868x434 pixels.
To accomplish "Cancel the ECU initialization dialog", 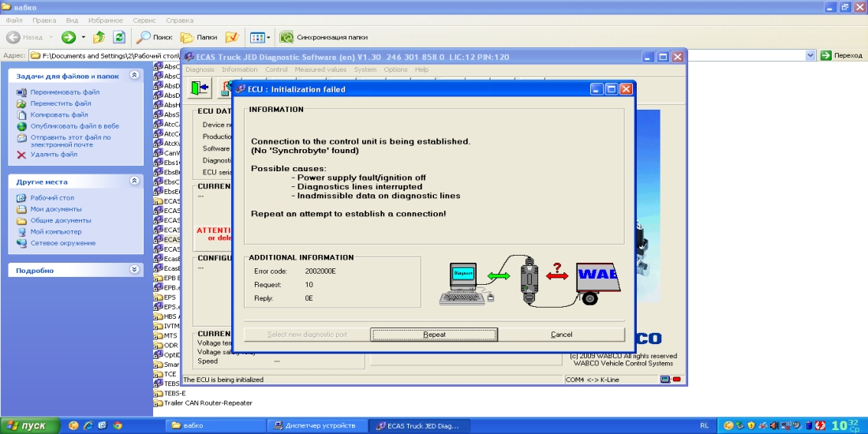I will click(x=561, y=335).
